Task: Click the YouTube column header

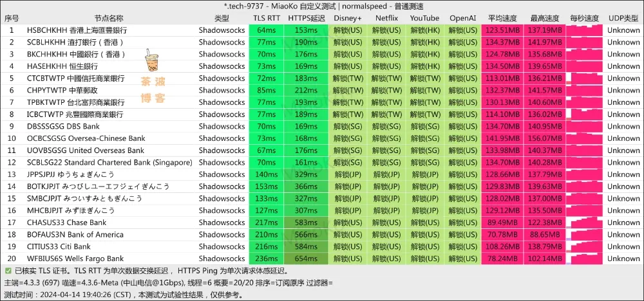Action: [424, 18]
